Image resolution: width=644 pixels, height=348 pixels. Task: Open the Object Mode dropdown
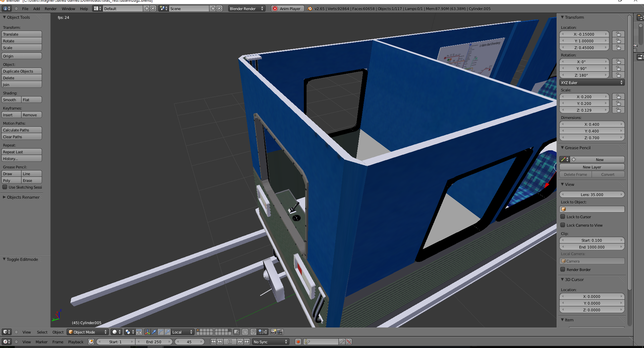click(88, 332)
